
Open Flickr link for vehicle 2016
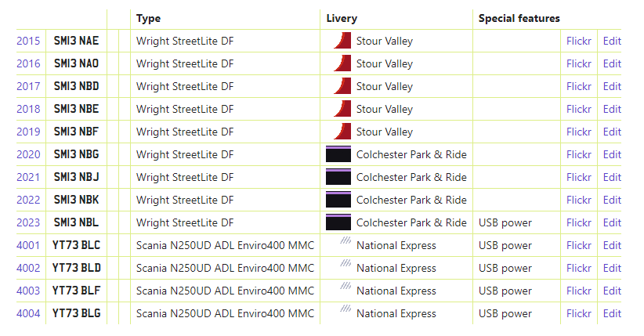pyautogui.click(x=579, y=63)
